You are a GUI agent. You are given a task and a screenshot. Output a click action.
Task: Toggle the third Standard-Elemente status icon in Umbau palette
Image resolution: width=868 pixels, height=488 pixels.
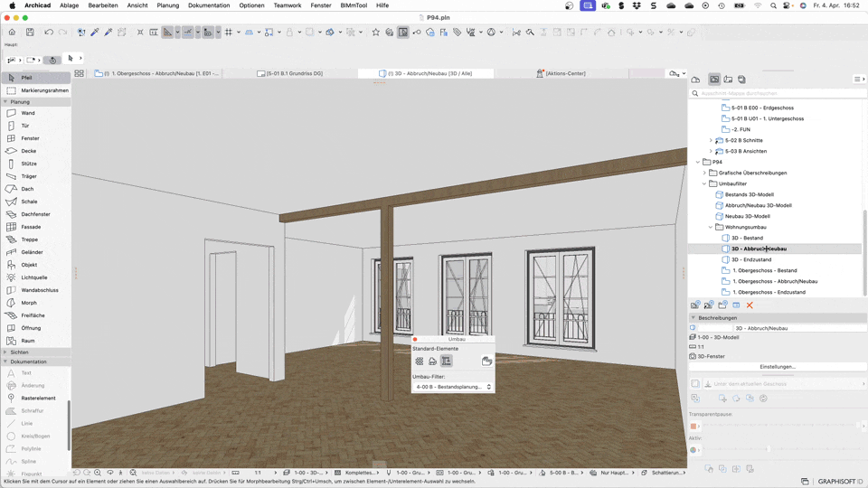[446, 361]
